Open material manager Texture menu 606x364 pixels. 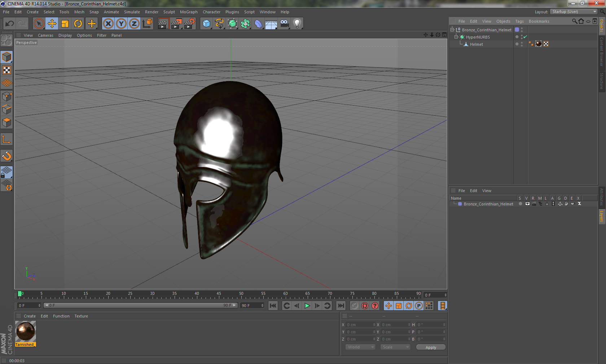(x=81, y=316)
